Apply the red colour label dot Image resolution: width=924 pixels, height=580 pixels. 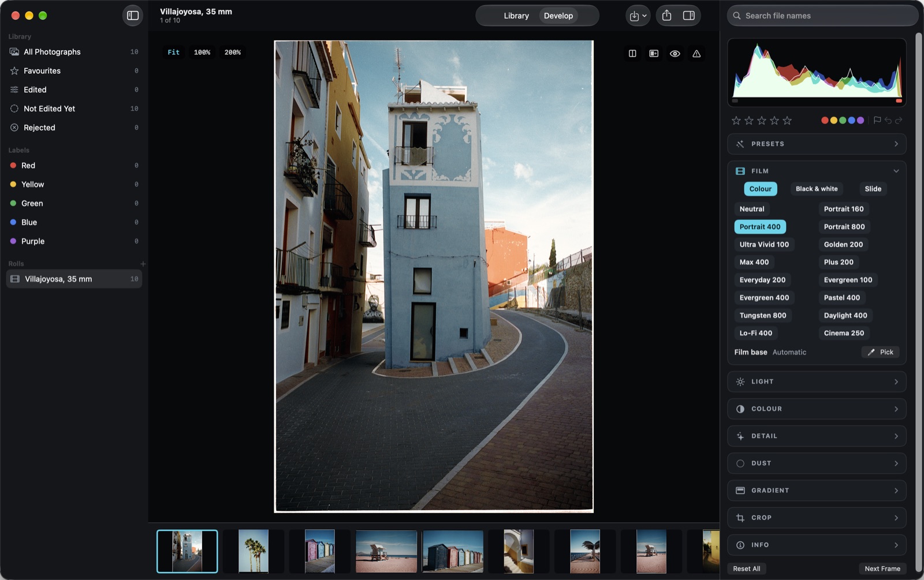[825, 120]
